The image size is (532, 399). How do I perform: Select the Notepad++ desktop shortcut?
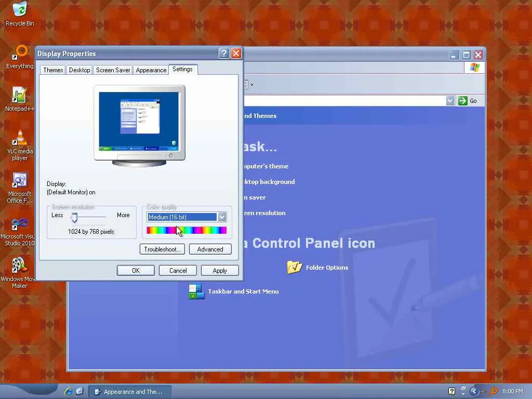[20, 99]
